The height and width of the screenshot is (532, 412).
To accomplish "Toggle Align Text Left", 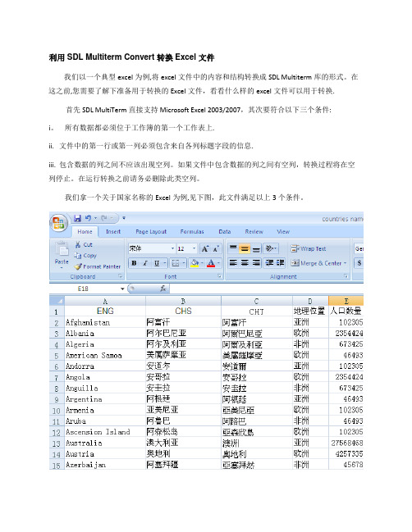I will 232,263.
